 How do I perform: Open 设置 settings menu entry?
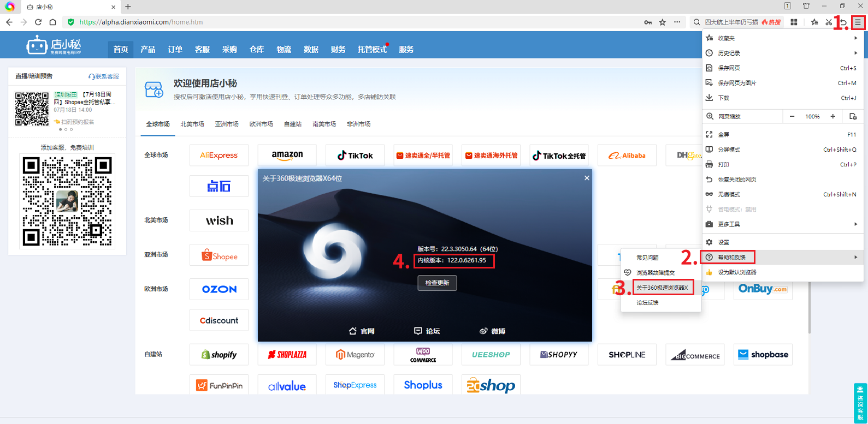(x=782, y=242)
